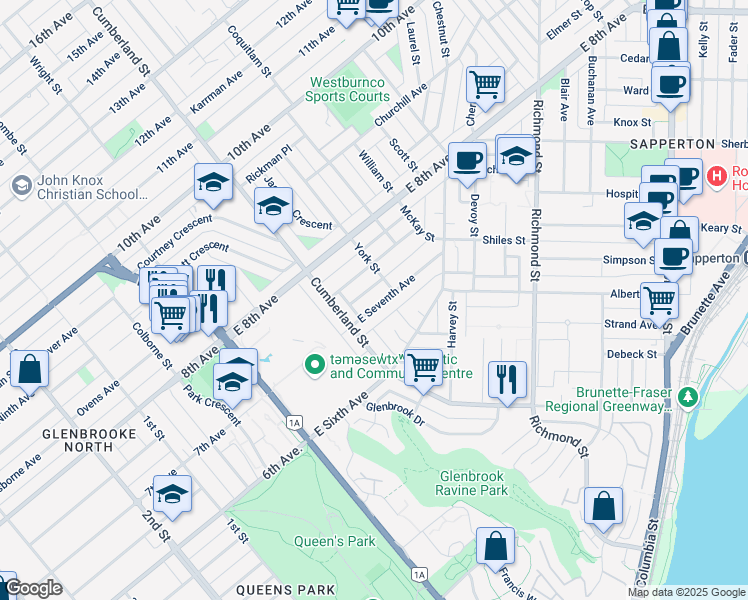Image resolution: width=748 pixels, height=600 pixels.
Task: Select the shopping bag marker near Ninth Ave
Action: [30, 370]
